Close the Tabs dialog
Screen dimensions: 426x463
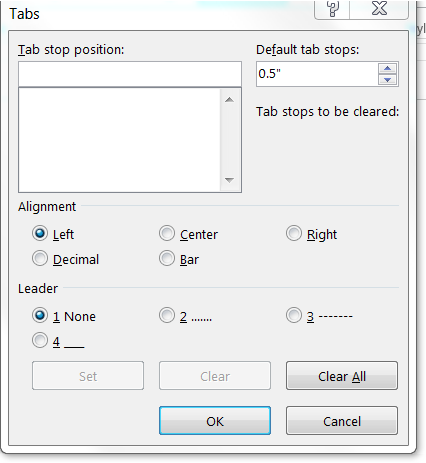[x=379, y=9]
